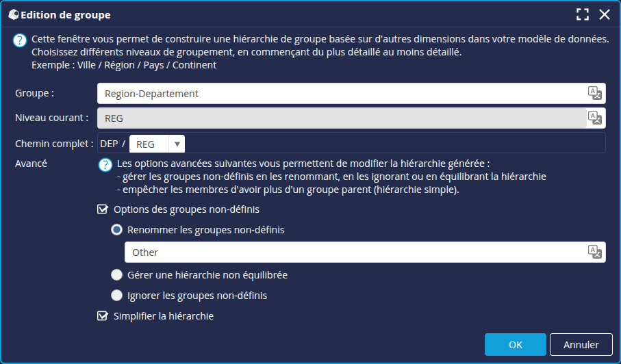Confirm with the OK button
Screen dimensions: 621x364
515,345
